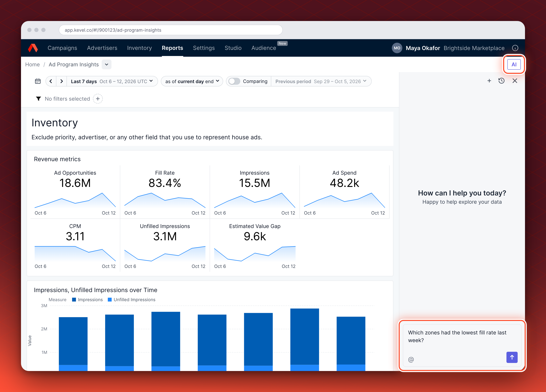Open the calendar date picker icon

[x=38, y=81]
